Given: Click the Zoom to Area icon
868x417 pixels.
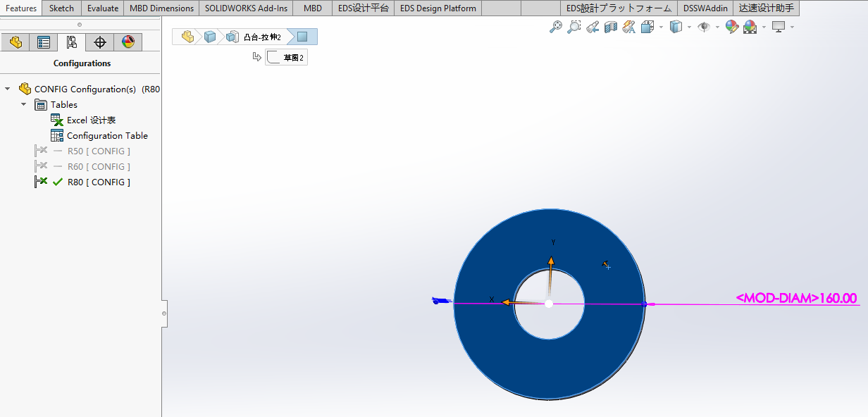Looking at the screenshot, I should [x=574, y=27].
